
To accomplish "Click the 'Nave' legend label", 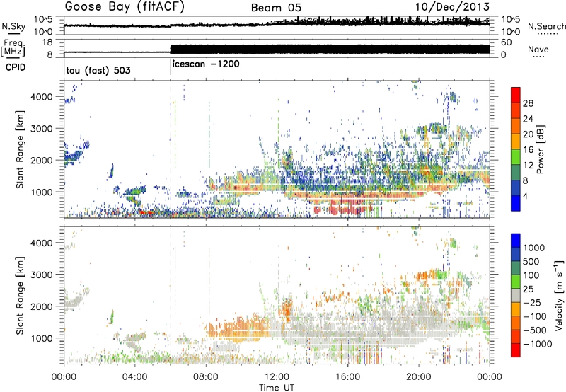I will click(538, 49).
